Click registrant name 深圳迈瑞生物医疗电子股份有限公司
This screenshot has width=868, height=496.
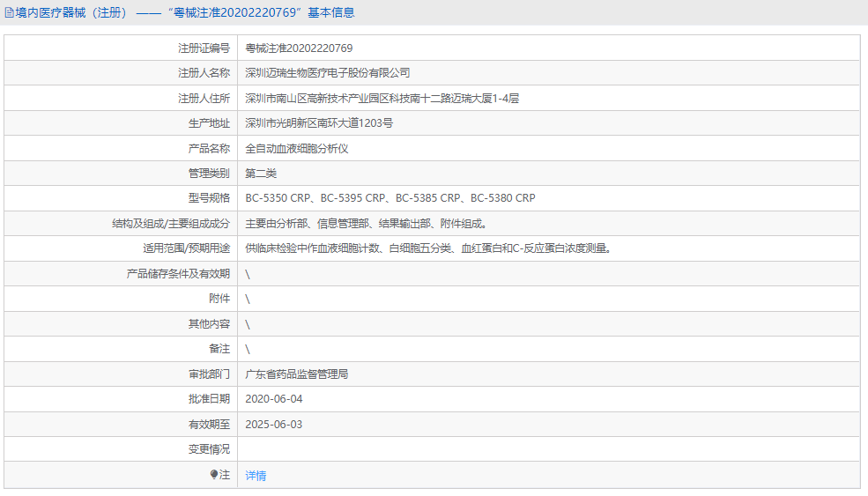[x=328, y=73]
